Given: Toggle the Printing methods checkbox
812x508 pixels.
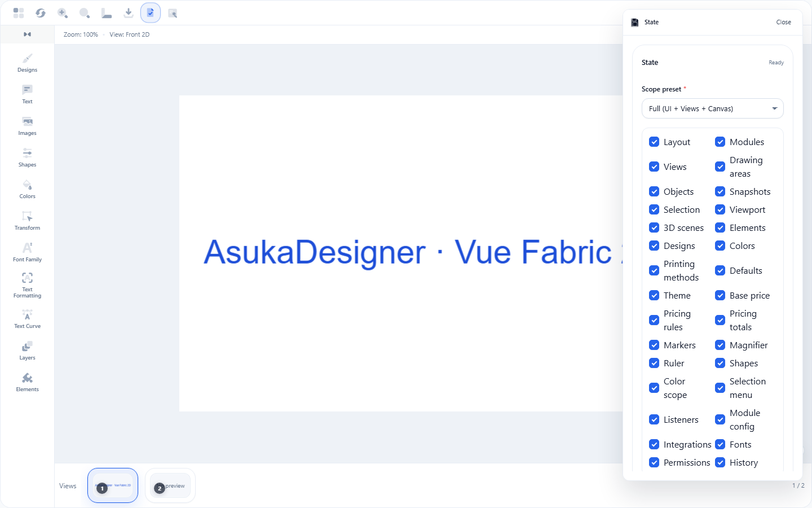Looking at the screenshot, I should (x=654, y=270).
